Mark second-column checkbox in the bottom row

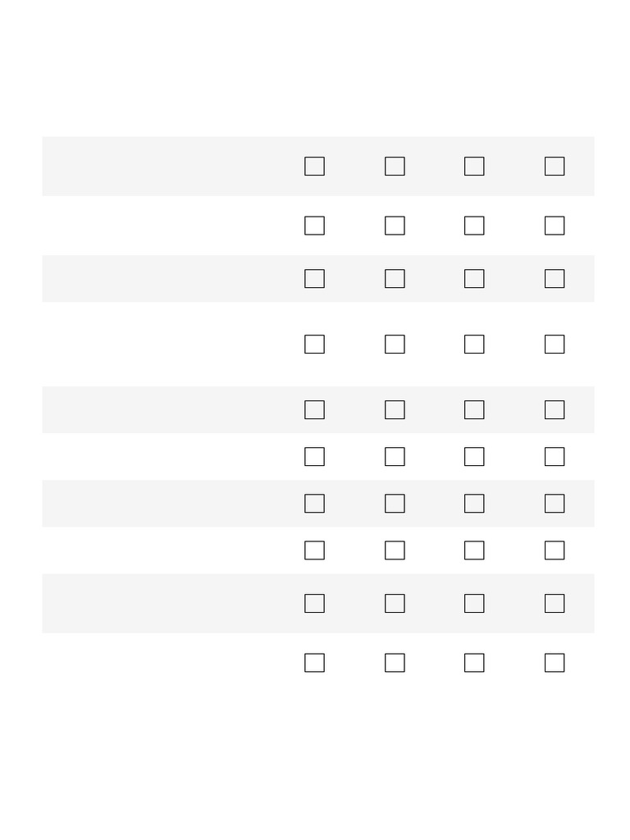[x=395, y=663]
